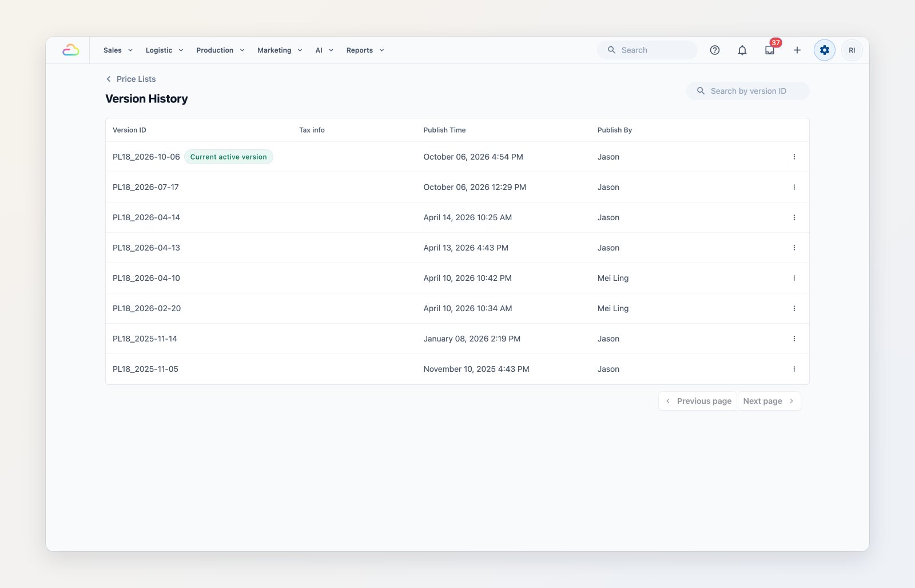Open row menu for PL18_2025-11-05
Image resolution: width=915 pixels, height=588 pixels.
pyautogui.click(x=794, y=369)
